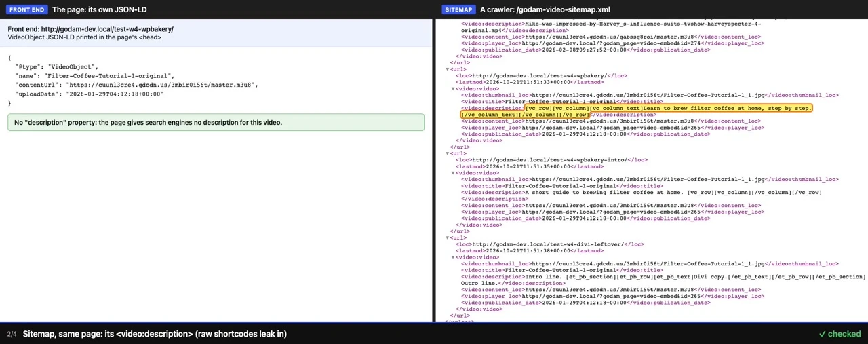
Task: Click video:content_loc under the test-w4-wpbakery/ entry
Action: point(611,121)
